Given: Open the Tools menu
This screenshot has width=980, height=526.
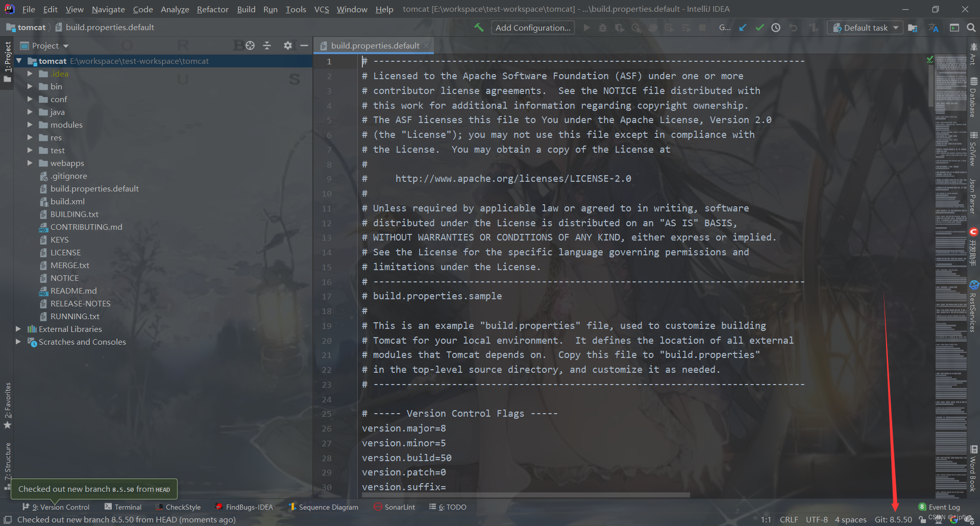Looking at the screenshot, I should (x=296, y=9).
